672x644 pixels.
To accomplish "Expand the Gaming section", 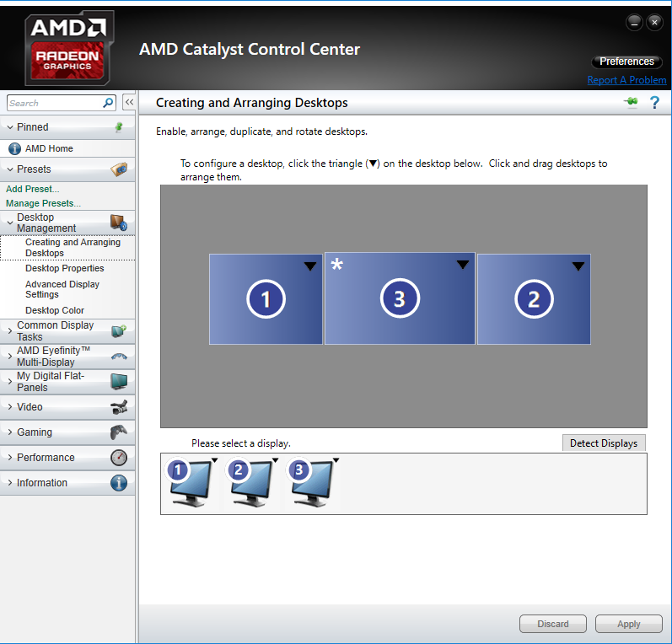I will click(x=35, y=432).
